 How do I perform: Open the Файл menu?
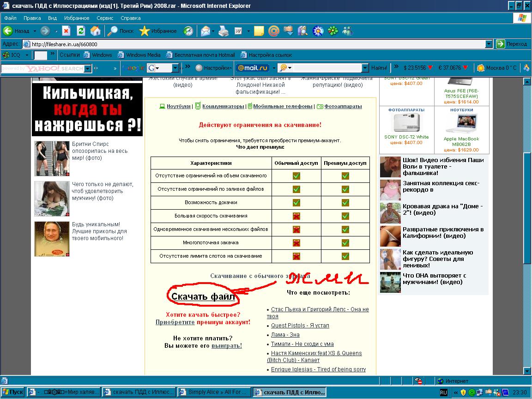tap(10, 18)
